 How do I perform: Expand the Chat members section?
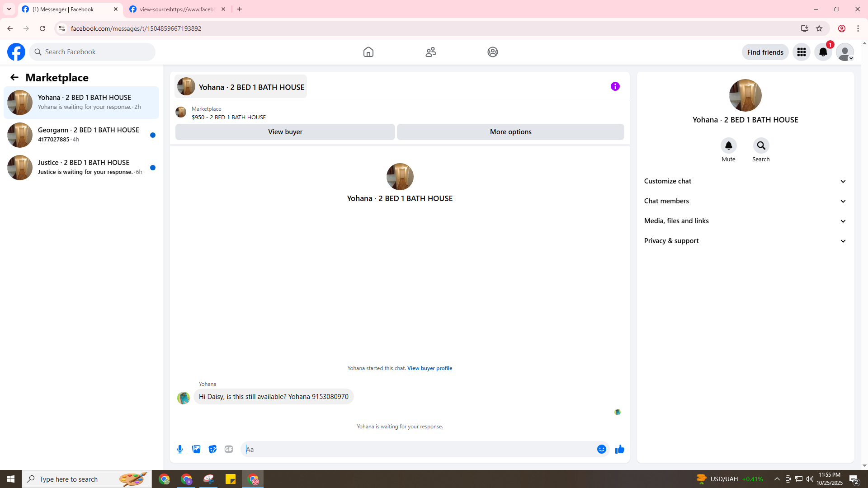745,201
